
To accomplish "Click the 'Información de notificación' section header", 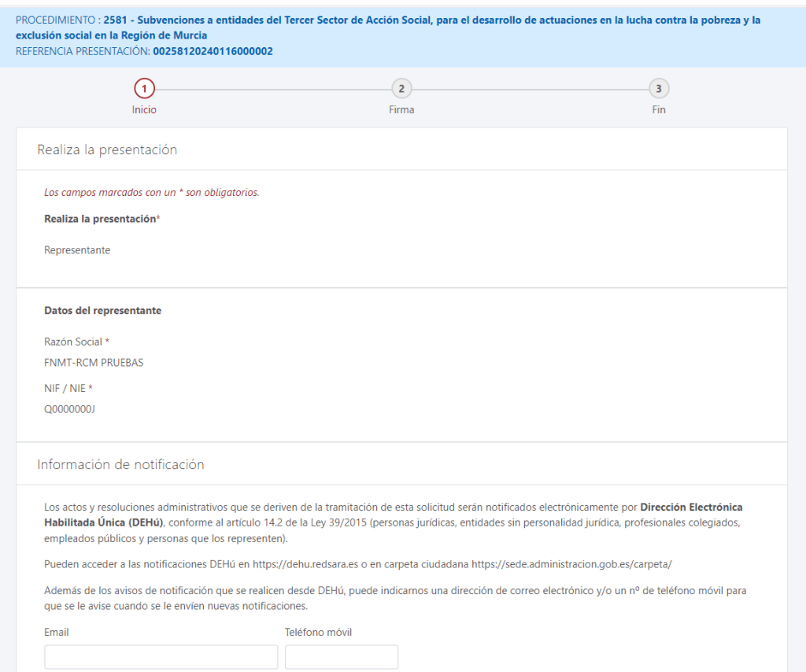I will pyautogui.click(x=120, y=464).
